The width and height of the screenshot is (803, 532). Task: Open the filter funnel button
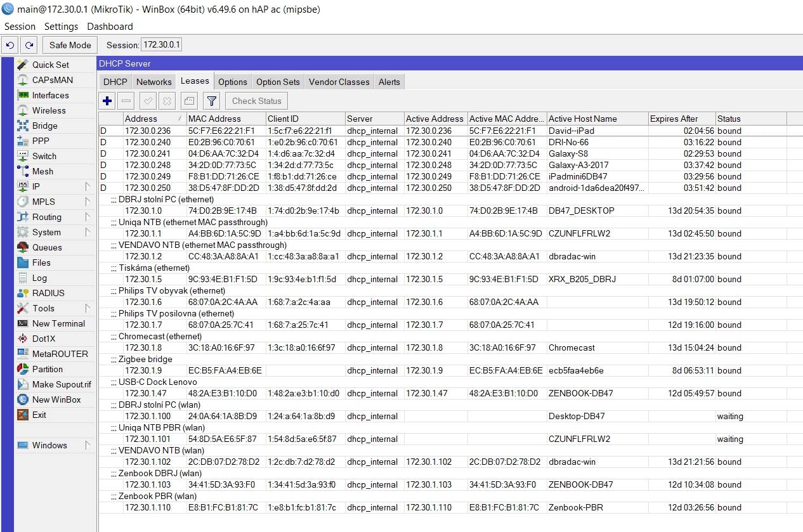pyautogui.click(x=212, y=101)
